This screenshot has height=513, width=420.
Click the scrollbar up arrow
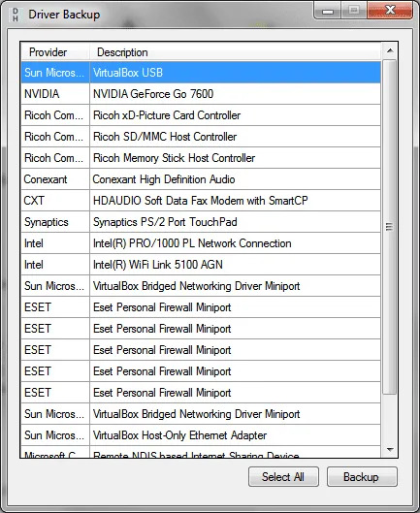click(390, 50)
